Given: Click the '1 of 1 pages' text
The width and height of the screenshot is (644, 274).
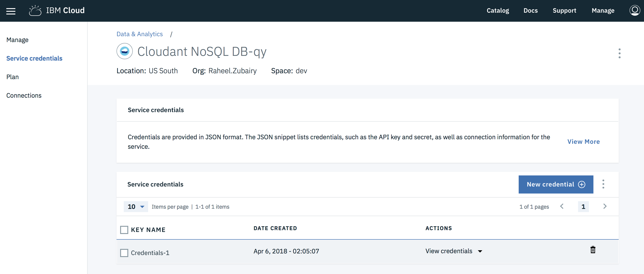Looking at the screenshot, I should (534, 207).
